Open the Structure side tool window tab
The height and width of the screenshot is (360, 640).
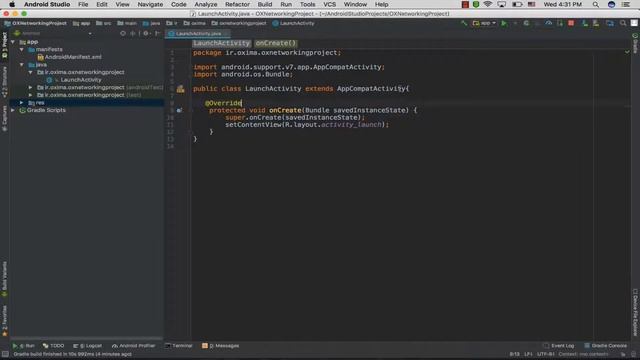coord(4,82)
